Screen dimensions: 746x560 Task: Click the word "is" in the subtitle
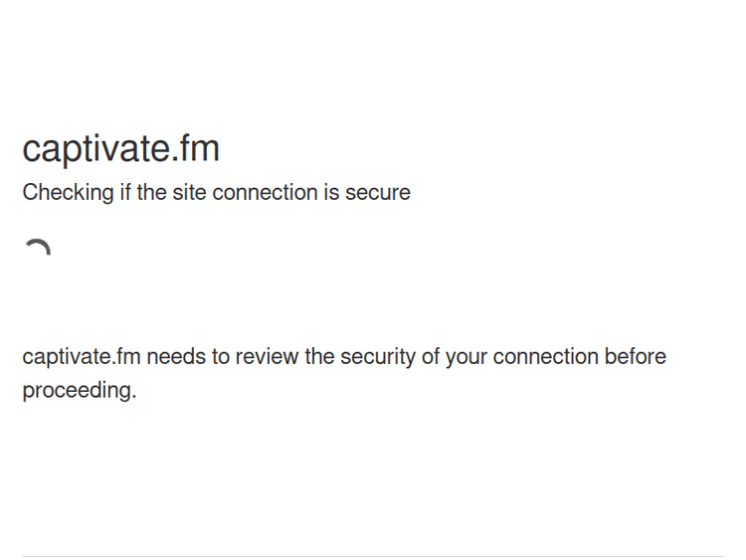[x=330, y=193]
